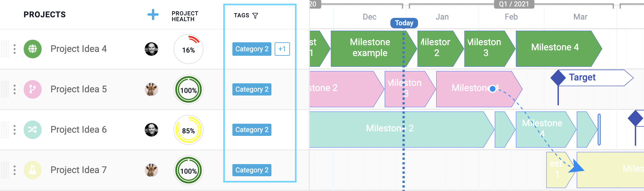The width and height of the screenshot is (644, 191).
Task: Click owner avatar of Project Idea 4
Action: 151,49
